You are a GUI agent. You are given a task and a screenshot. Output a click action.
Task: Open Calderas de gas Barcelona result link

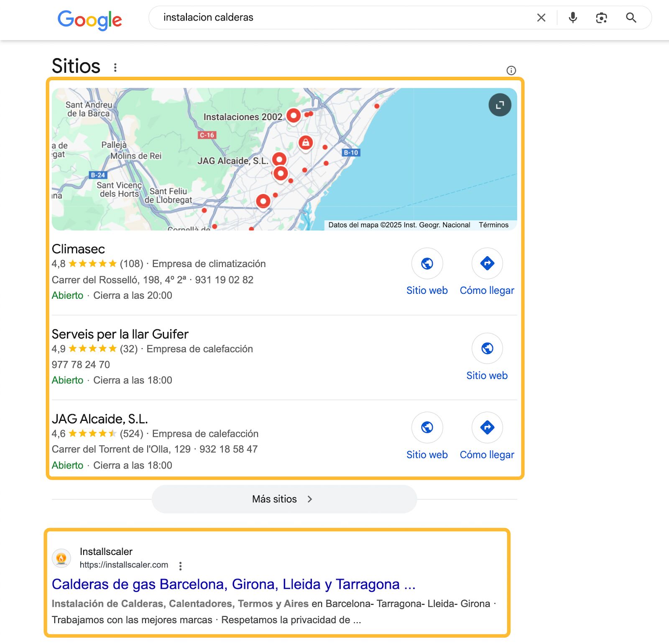point(233,584)
